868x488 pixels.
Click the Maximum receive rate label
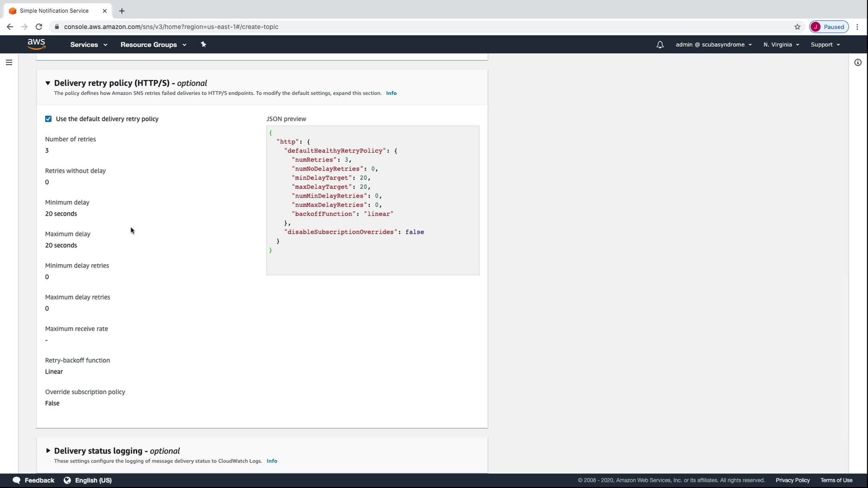tap(76, 329)
